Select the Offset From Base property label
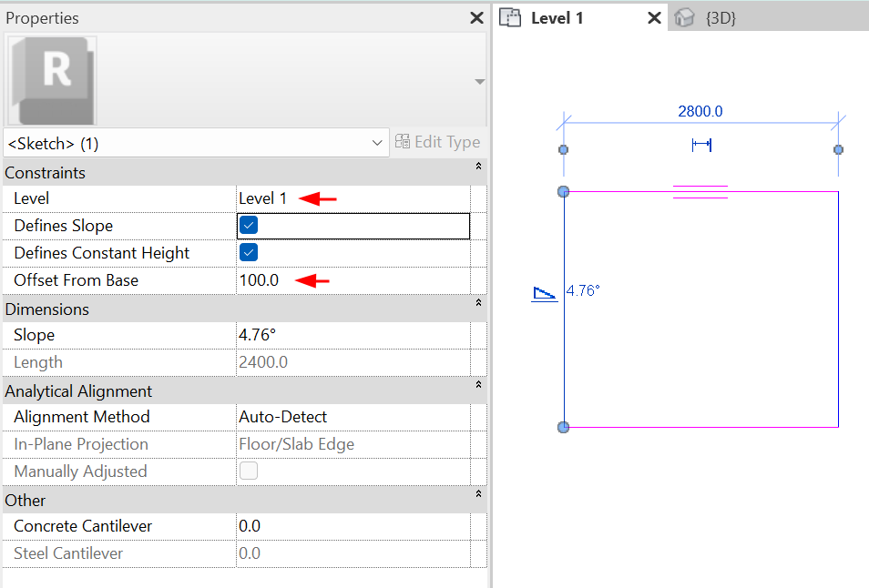 tap(77, 280)
